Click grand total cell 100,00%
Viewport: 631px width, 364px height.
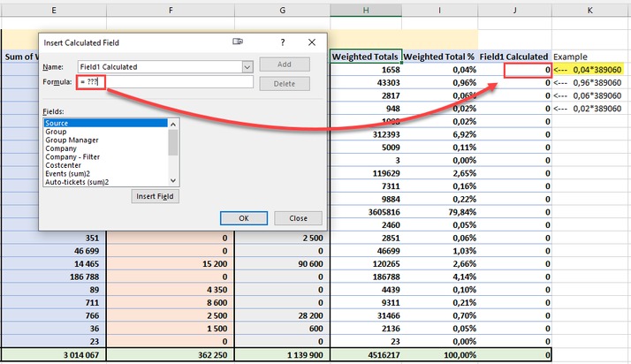(440, 355)
